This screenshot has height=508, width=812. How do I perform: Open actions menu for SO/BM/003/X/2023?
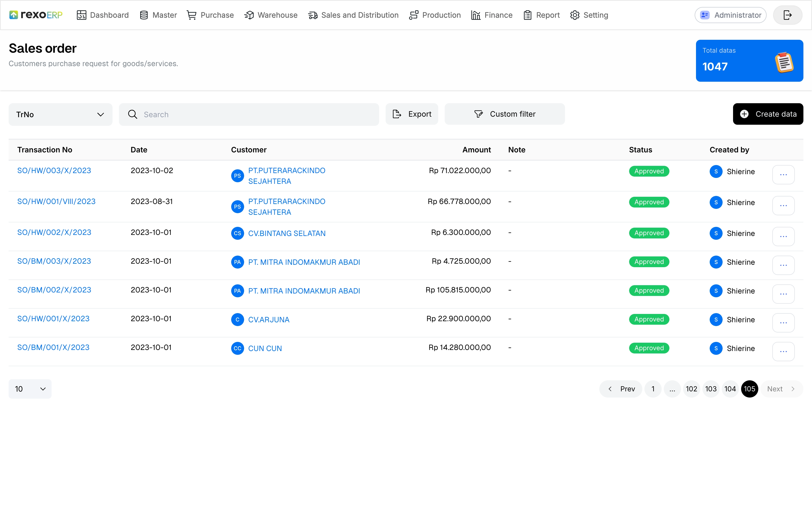pos(784,266)
